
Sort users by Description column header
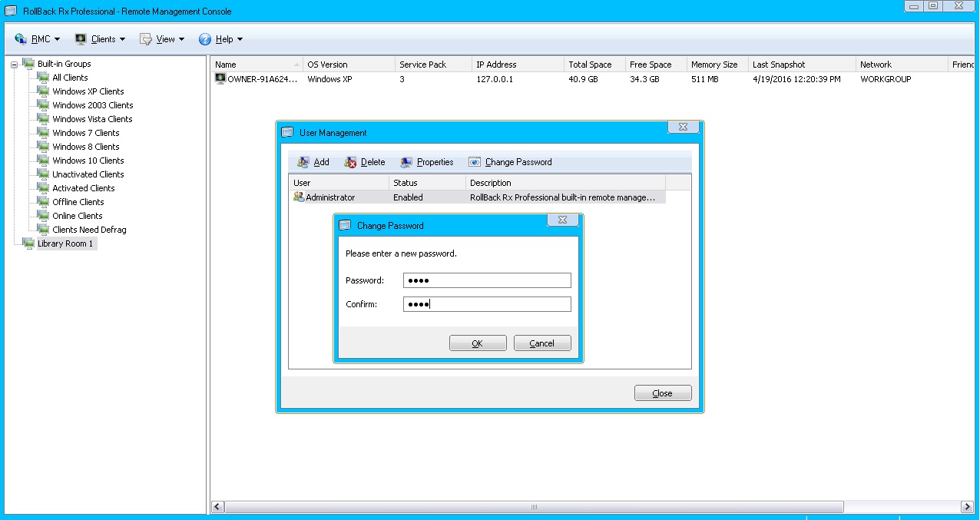pos(565,183)
